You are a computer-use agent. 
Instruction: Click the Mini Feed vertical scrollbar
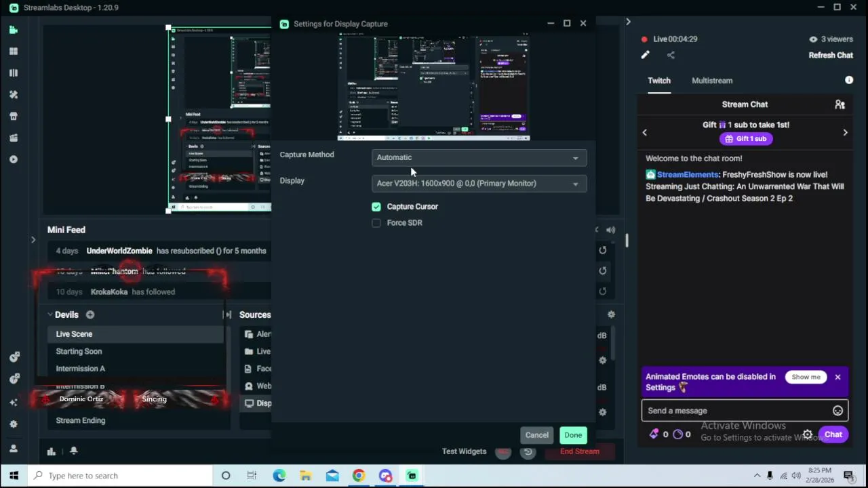pos(627,241)
